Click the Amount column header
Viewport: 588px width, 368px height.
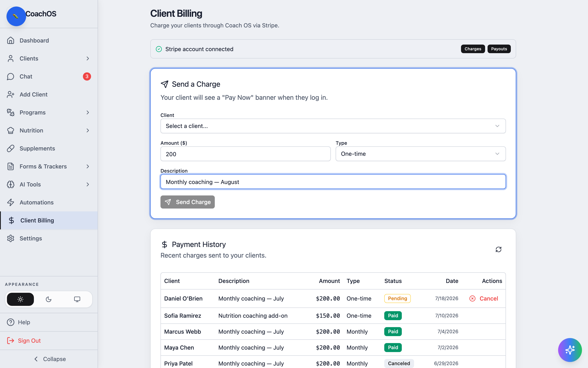pos(329,281)
